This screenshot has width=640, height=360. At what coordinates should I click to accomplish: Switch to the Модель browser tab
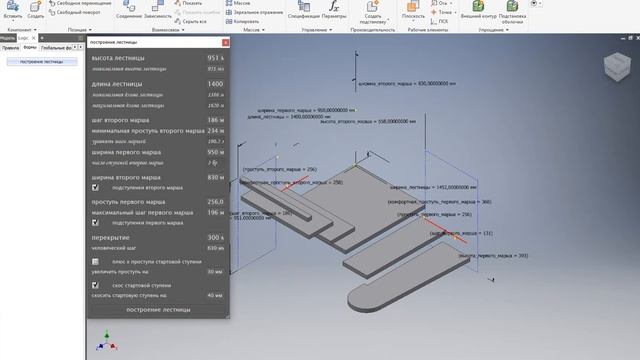pos(7,38)
